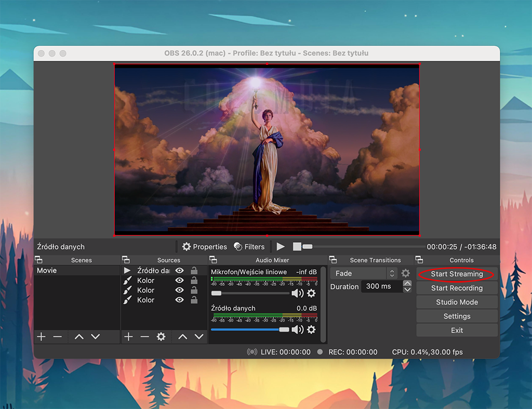Click the Duration 300 ms field

pyautogui.click(x=382, y=286)
